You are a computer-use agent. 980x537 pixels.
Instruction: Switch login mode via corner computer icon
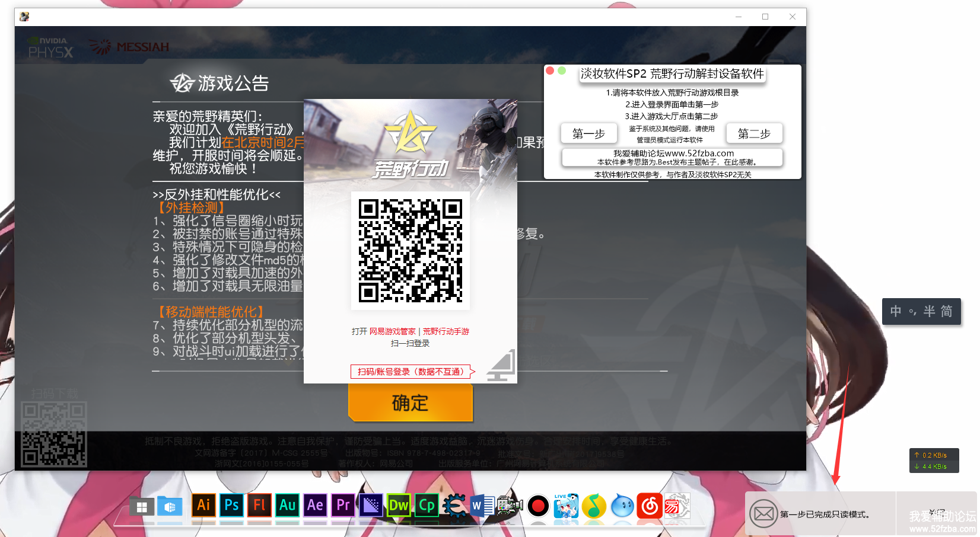501,366
